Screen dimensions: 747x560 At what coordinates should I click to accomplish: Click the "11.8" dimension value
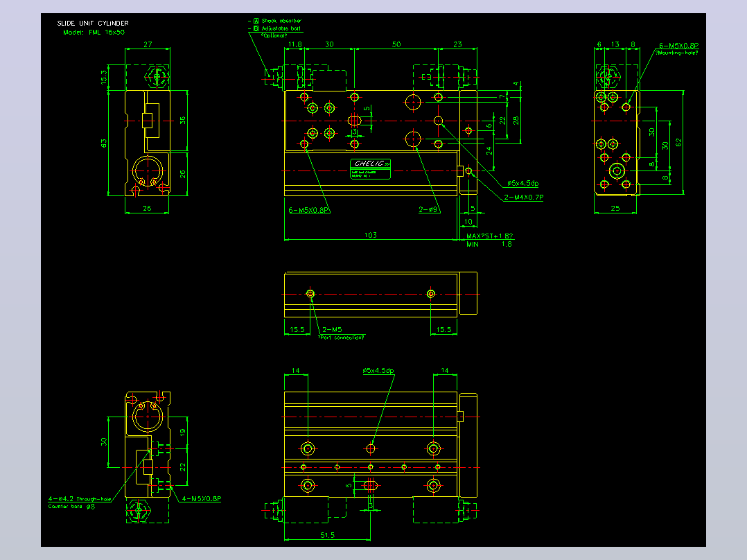[295, 44]
